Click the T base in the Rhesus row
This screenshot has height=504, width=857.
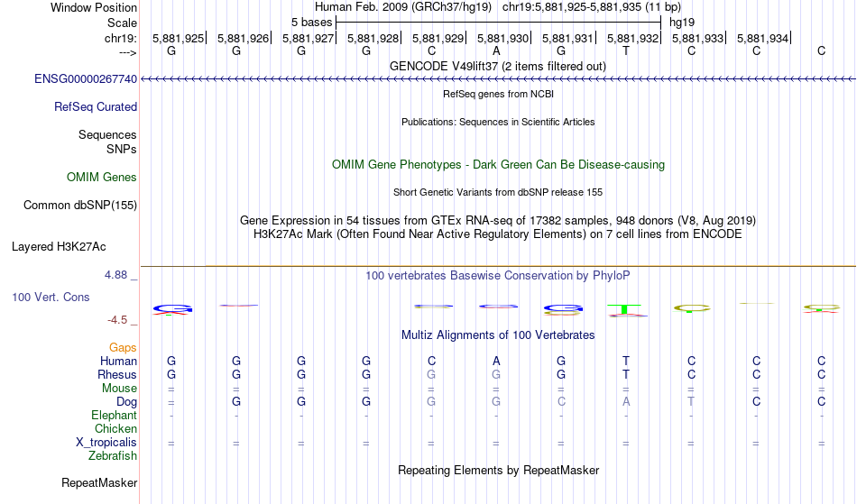(x=626, y=374)
